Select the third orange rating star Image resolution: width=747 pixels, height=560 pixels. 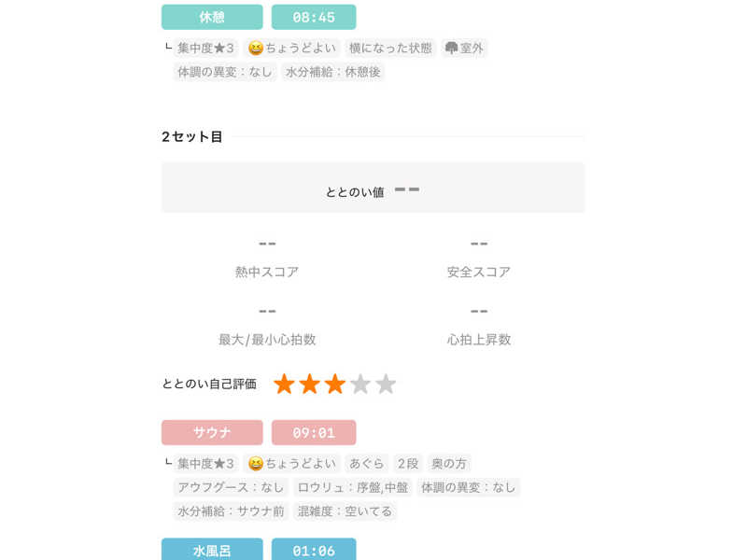[334, 385]
